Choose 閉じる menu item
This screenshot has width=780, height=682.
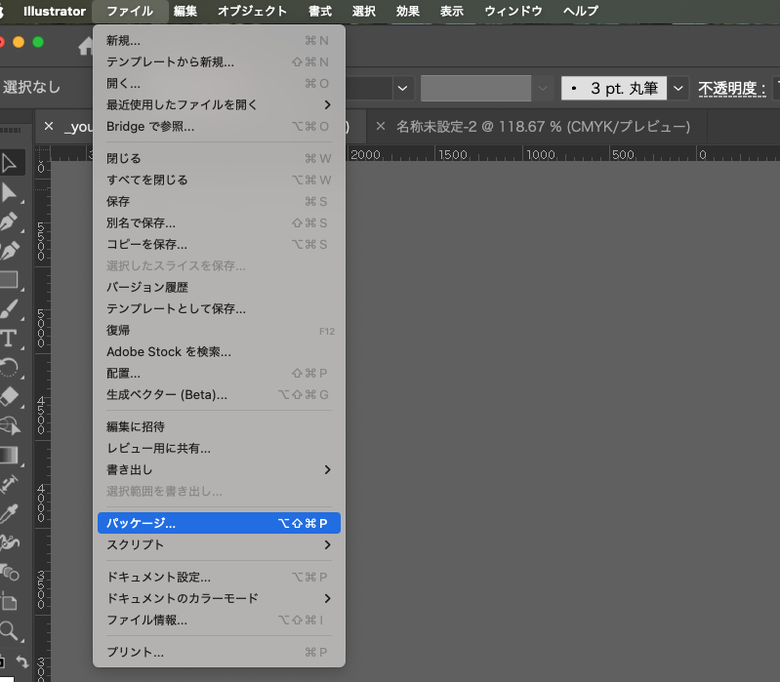219,159
